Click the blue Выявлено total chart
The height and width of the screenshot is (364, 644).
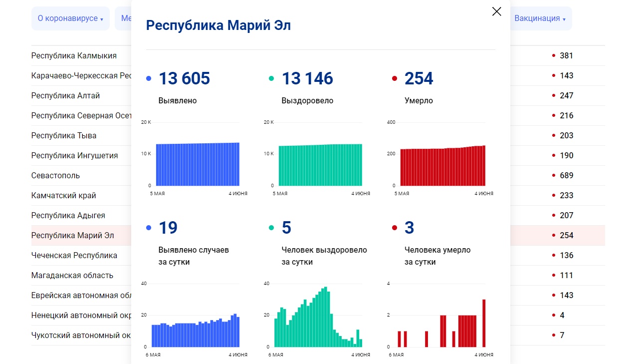pyautogui.click(x=197, y=164)
